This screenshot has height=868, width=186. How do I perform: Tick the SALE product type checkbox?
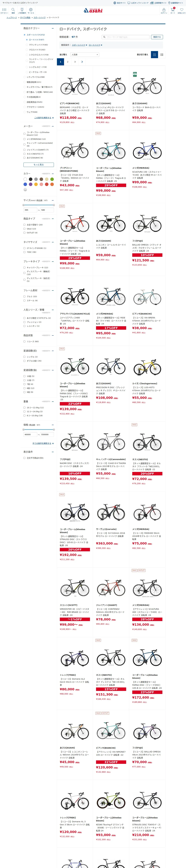(24, 229)
